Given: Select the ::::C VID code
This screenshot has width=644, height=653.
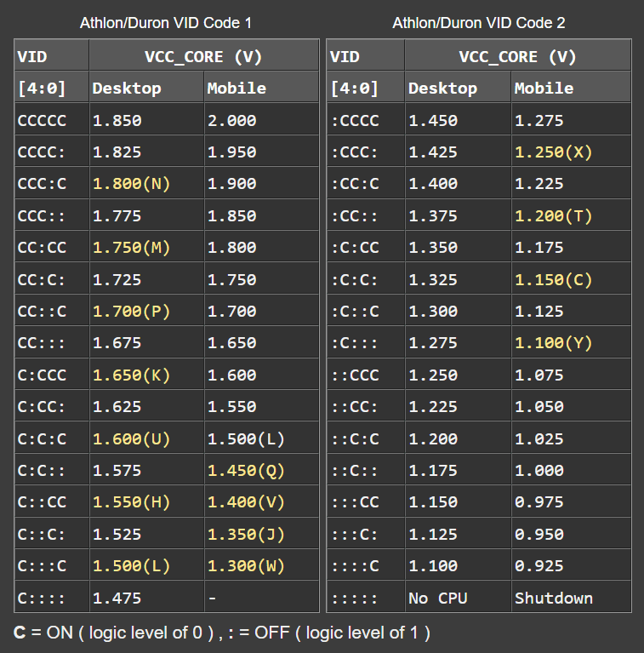Looking at the screenshot, I should pos(366,566).
